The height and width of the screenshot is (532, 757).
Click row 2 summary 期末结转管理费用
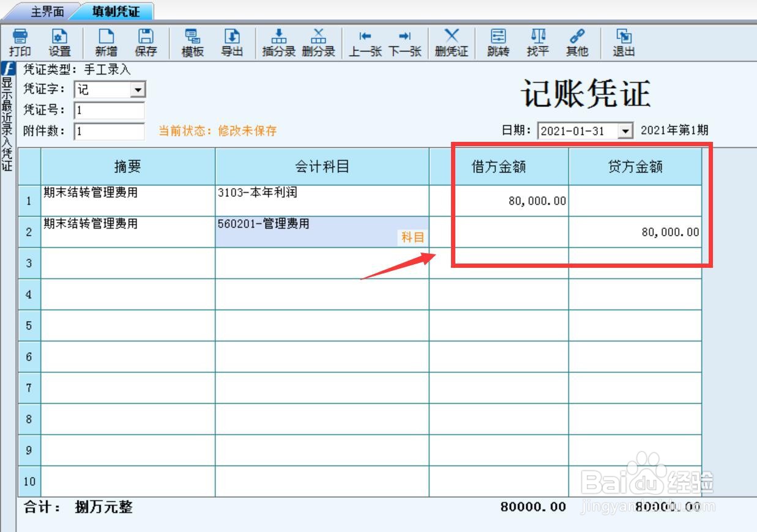(128, 232)
